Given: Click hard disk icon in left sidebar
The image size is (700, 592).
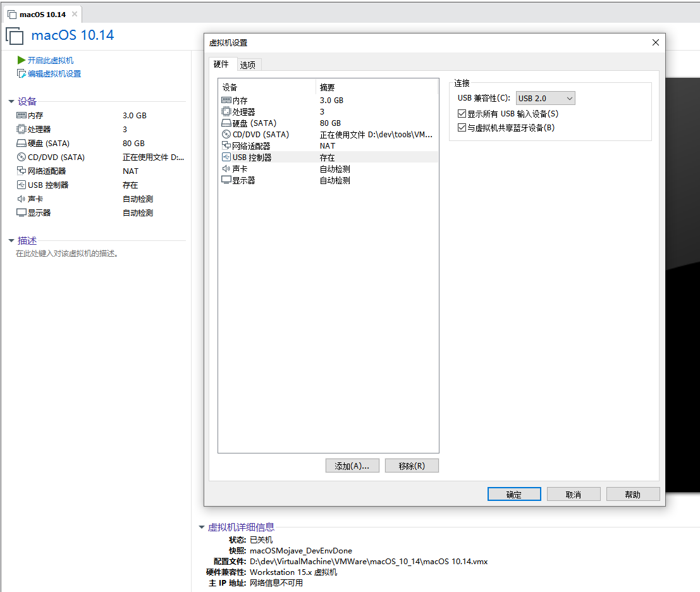Looking at the screenshot, I should [21, 144].
